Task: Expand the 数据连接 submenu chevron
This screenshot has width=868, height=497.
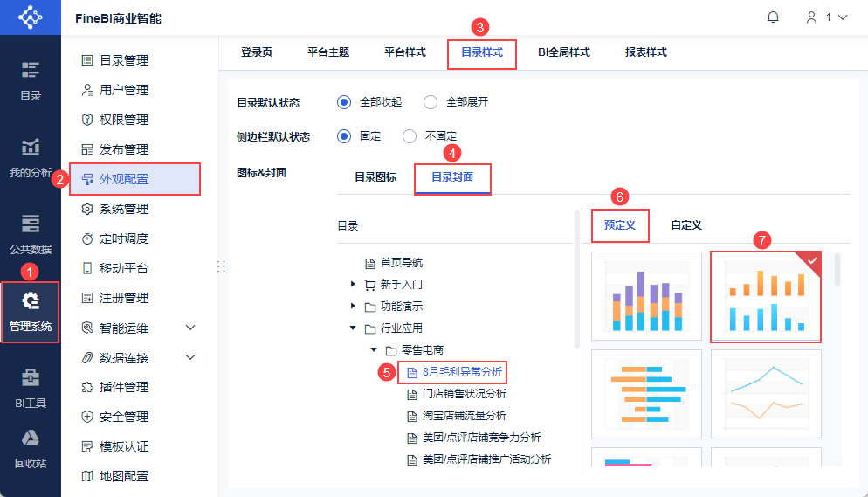Action: 190,357
